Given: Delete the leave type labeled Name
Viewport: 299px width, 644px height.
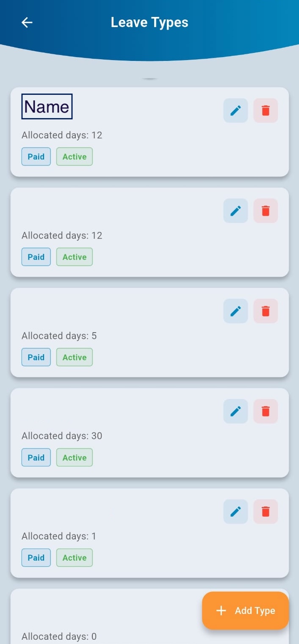Looking at the screenshot, I should point(266,110).
